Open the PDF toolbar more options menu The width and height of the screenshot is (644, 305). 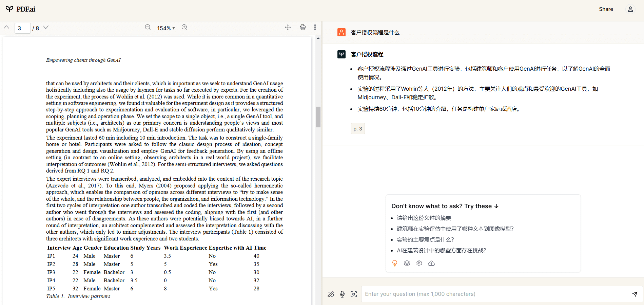point(315,28)
